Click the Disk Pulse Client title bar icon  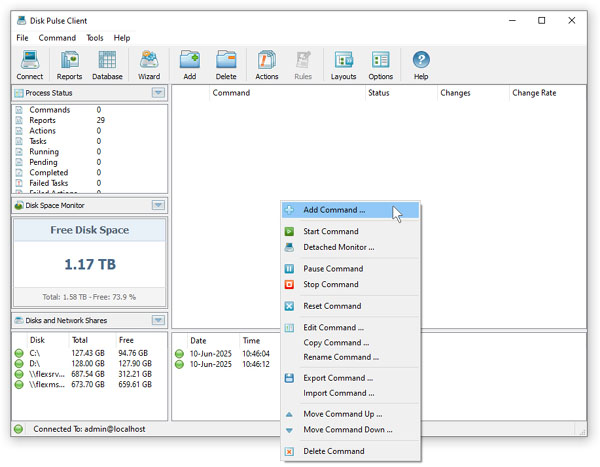pyautogui.click(x=21, y=20)
